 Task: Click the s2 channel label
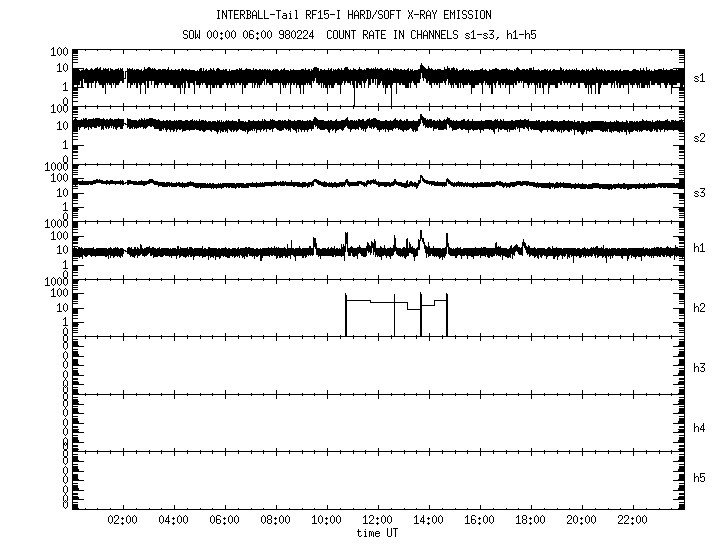[x=700, y=136]
